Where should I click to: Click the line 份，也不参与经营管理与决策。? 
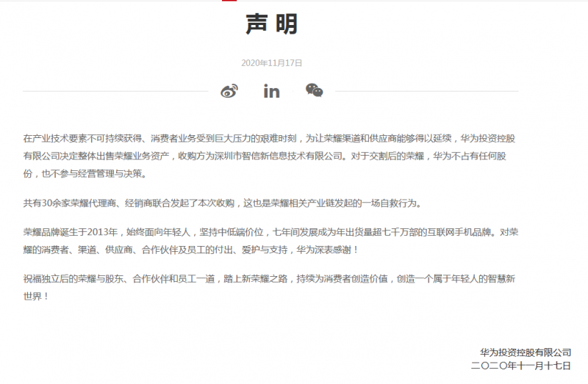(85, 173)
